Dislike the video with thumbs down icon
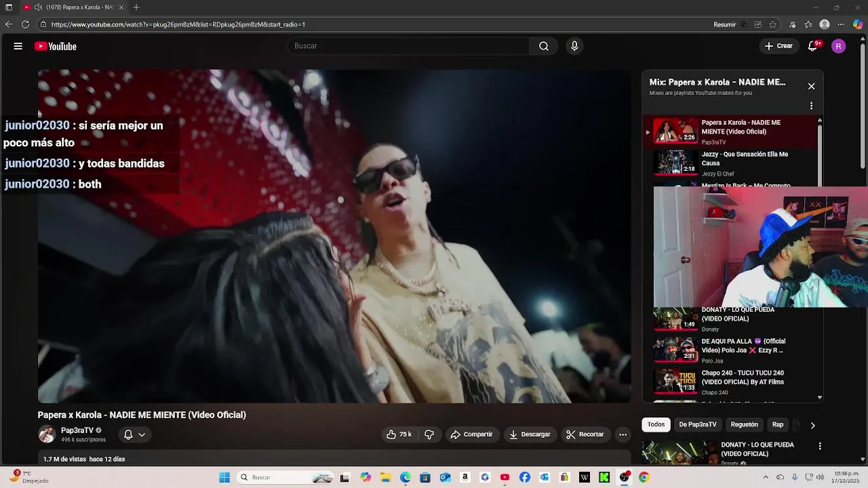The image size is (868, 488). coord(429,434)
